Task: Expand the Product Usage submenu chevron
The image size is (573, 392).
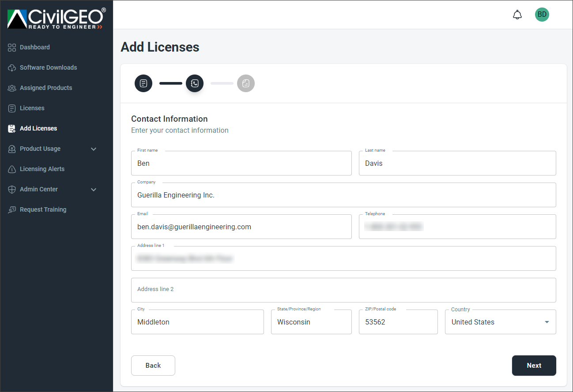Action: [x=94, y=149]
